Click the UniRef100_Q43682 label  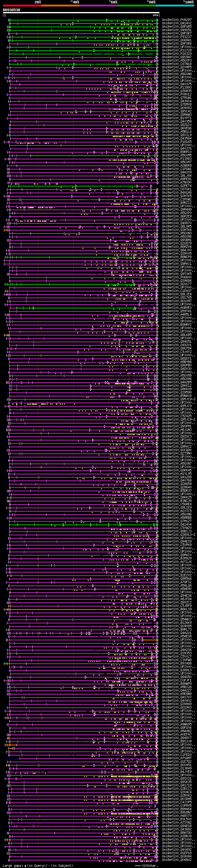176,829
